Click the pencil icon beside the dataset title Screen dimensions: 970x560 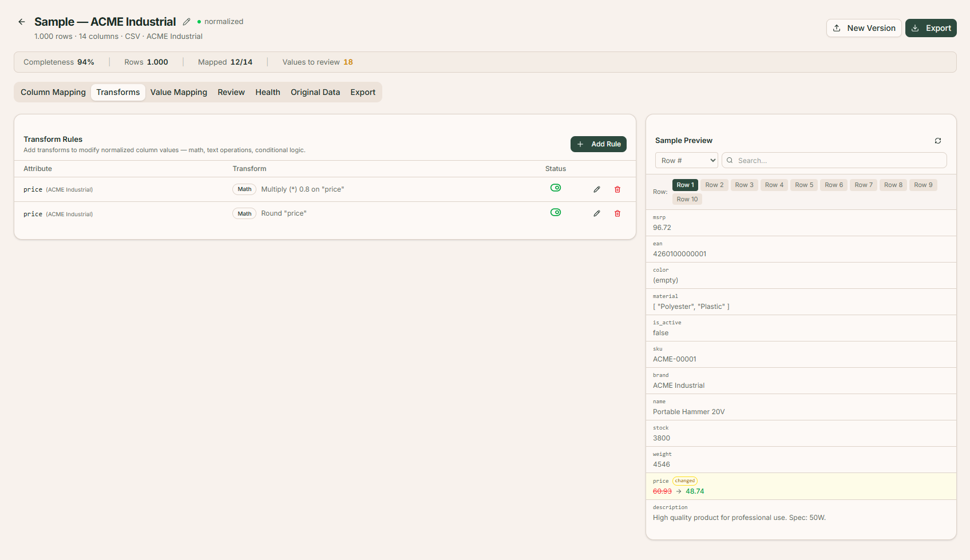[187, 22]
